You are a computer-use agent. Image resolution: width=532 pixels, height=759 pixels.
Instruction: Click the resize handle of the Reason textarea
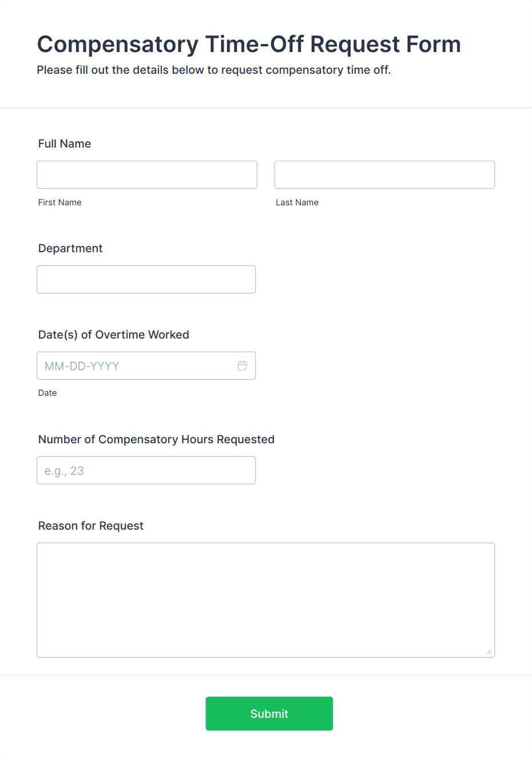tap(489, 651)
